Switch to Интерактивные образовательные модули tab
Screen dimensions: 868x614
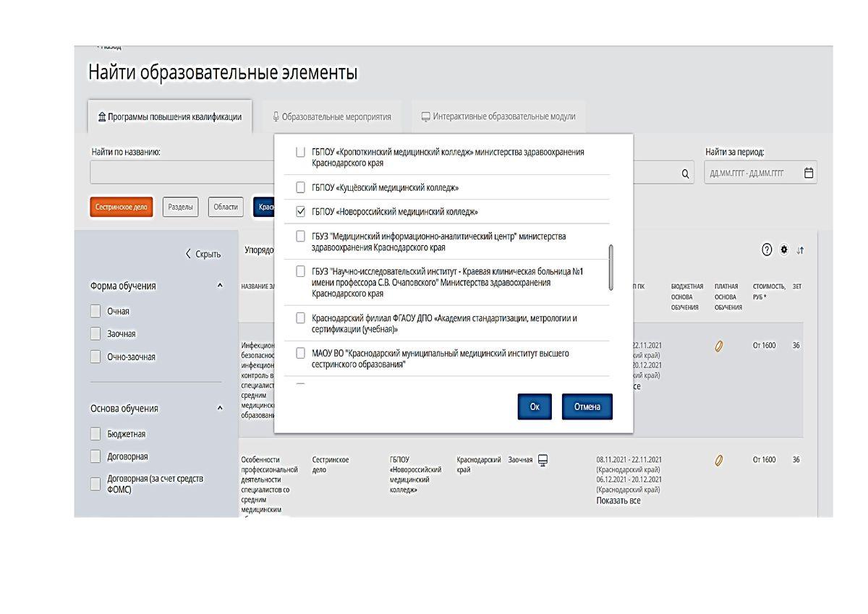point(498,116)
